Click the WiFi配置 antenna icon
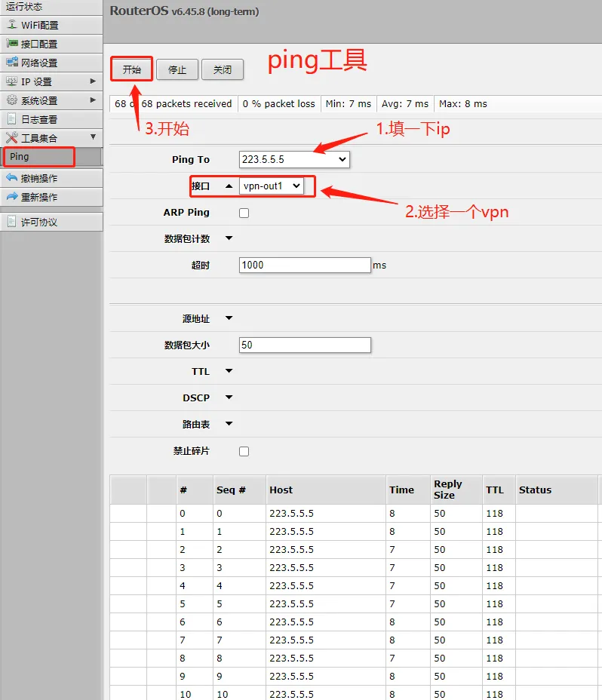The image size is (602, 700). pyautogui.click(x=12, y=25)
